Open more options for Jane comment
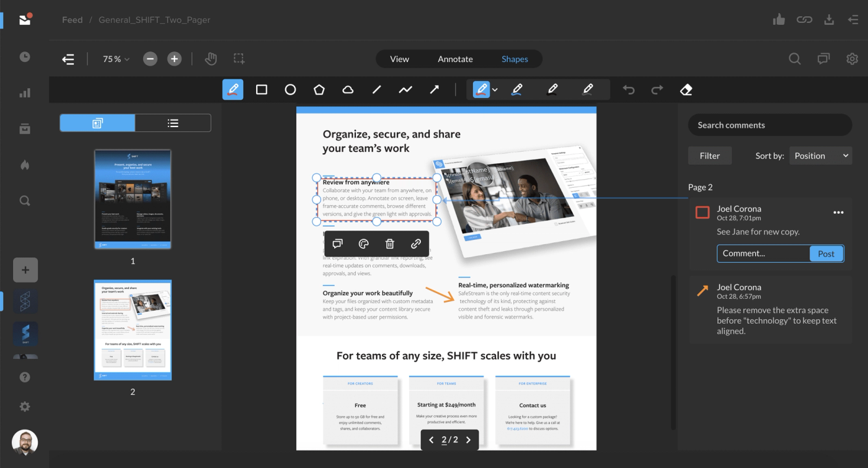868x468 pixels. coord(838,213)
